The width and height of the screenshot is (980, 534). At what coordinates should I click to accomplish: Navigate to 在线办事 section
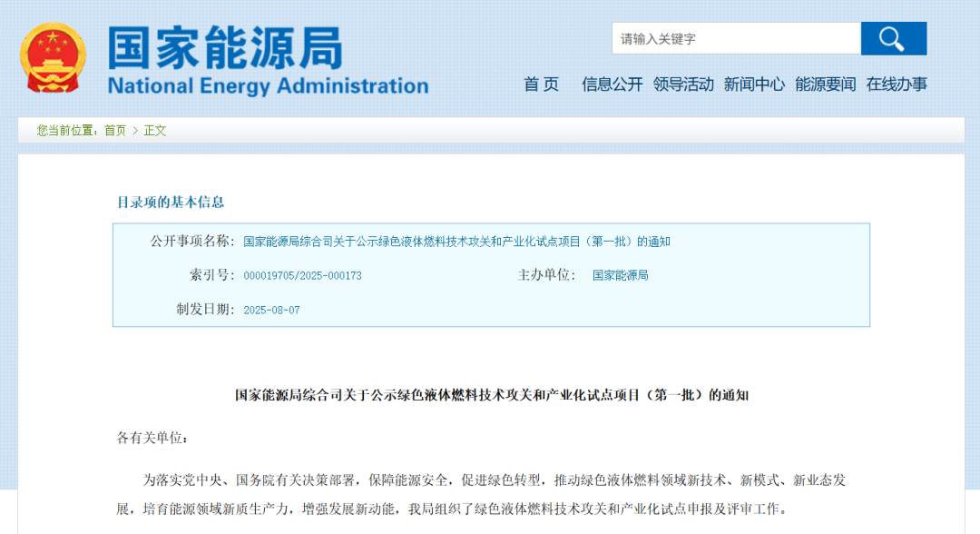tap(897, 84)
